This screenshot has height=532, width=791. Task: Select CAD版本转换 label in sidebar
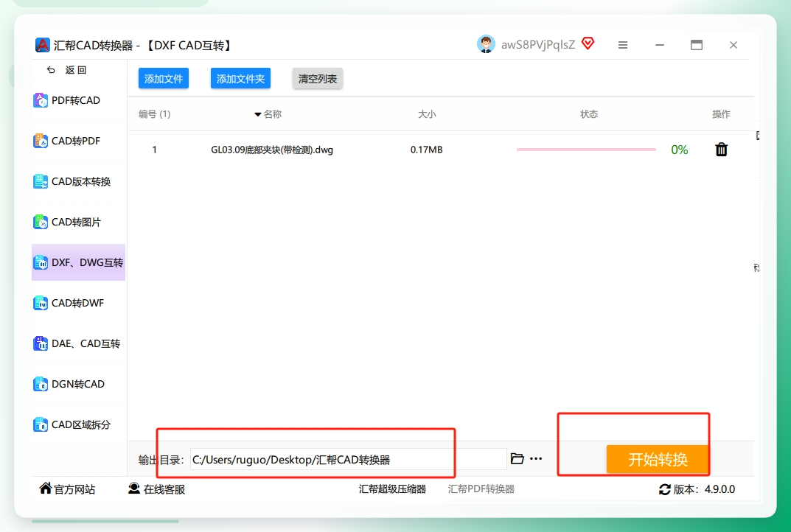click(81, 181)
